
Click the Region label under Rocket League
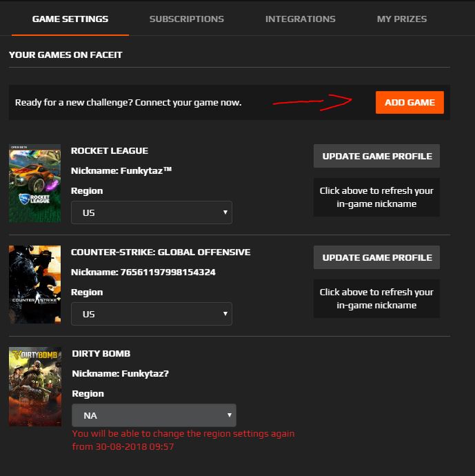87,190
